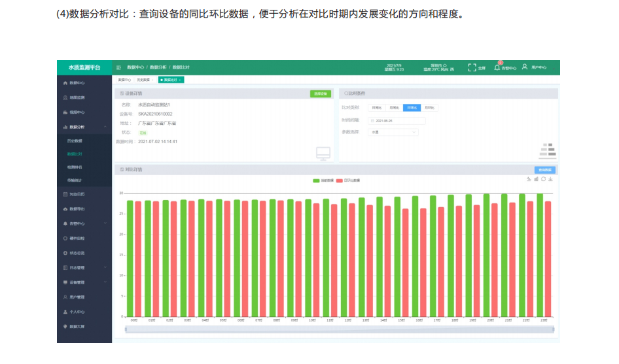The height and width of the screenshot is (364, 619).
Task: Download the chart as image icon
Action: pos(551,180)
